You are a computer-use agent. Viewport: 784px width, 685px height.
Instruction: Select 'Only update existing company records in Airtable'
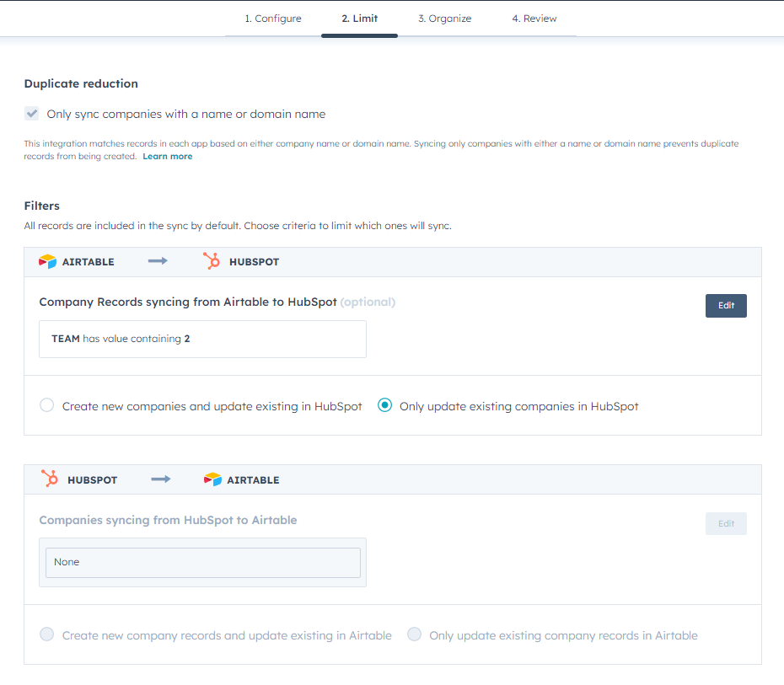click(x=414, y=634)
